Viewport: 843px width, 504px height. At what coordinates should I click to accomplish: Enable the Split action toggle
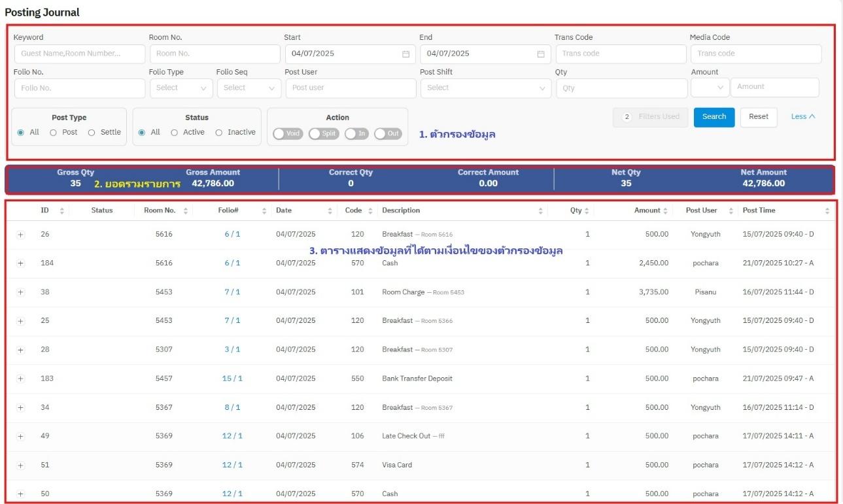click(x=324, y=133)
